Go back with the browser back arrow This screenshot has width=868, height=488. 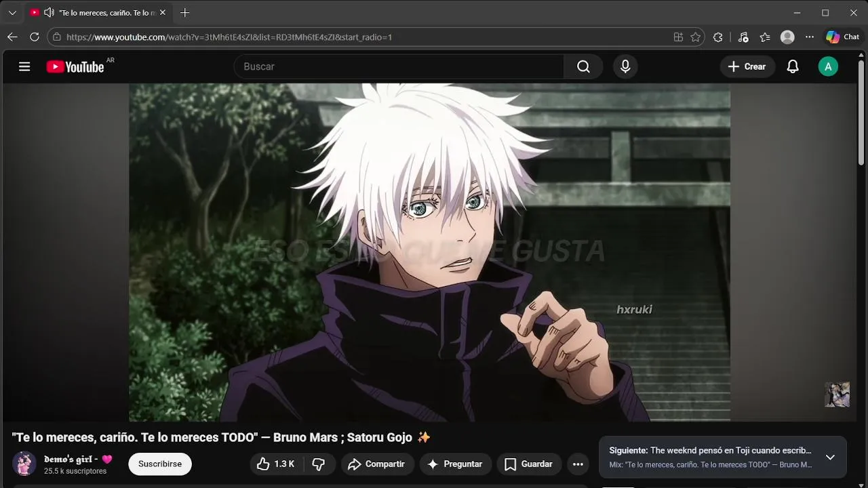[12, 37]
